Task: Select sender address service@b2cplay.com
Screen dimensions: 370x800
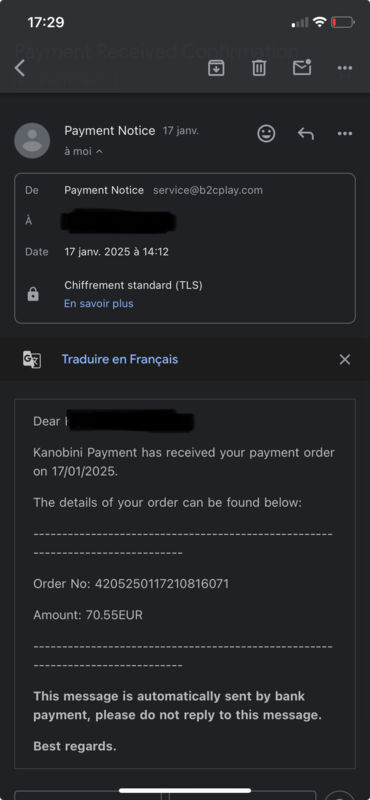Action: pos(208,190)
